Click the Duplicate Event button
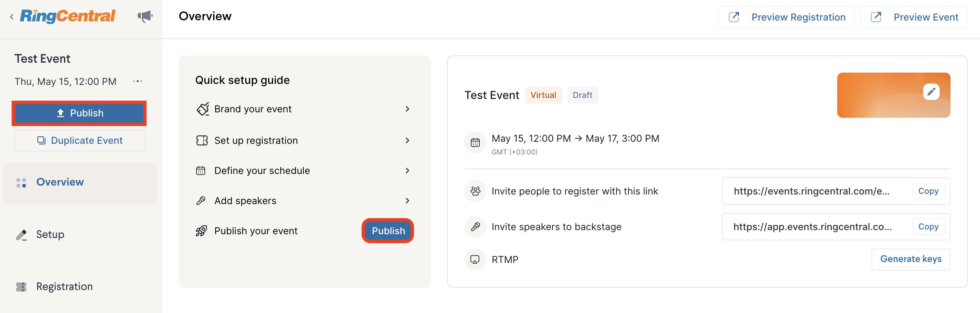980x313 pixels. point(80,140)
